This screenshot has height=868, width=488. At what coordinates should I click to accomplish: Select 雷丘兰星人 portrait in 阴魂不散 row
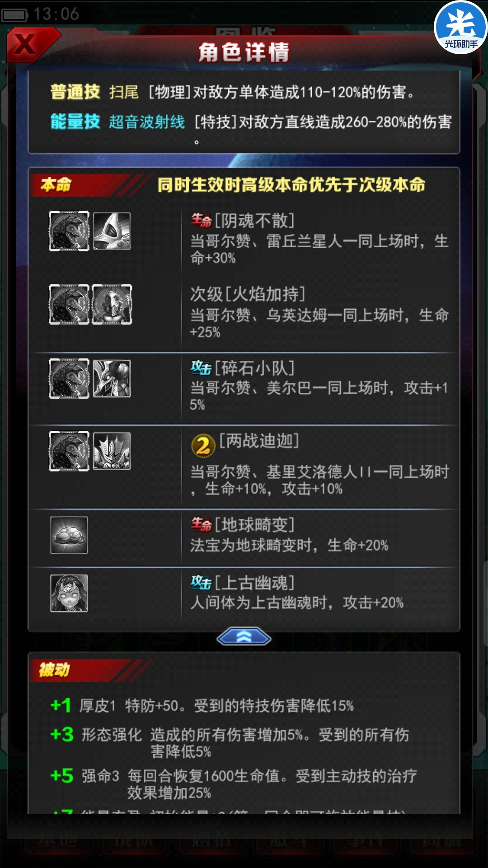point(112,231)
